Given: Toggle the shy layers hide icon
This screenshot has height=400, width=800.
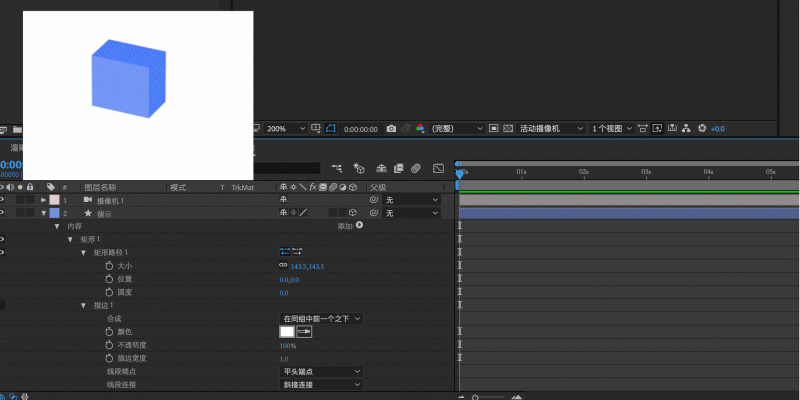Looking at the screenshot, I should coord(381,168).
